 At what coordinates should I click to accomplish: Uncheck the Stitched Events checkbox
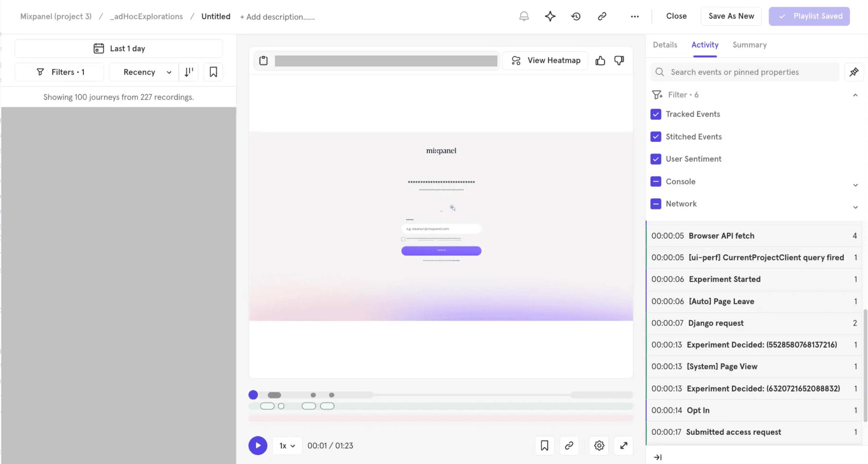(656, 137)
